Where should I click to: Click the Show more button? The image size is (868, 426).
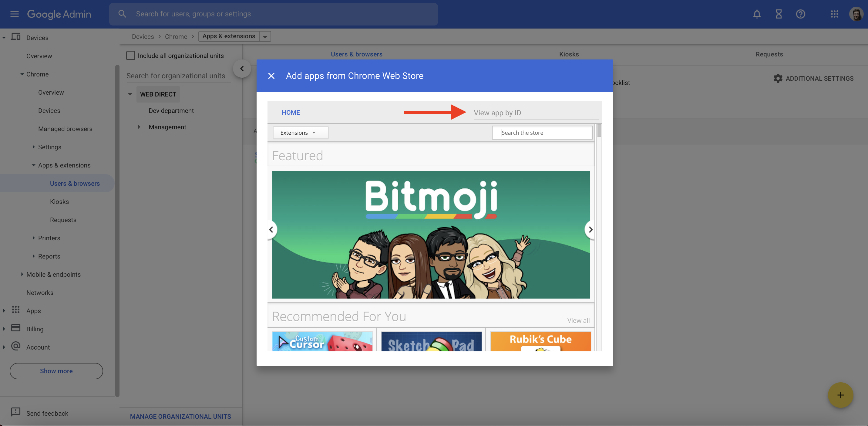tap(56, 371)
